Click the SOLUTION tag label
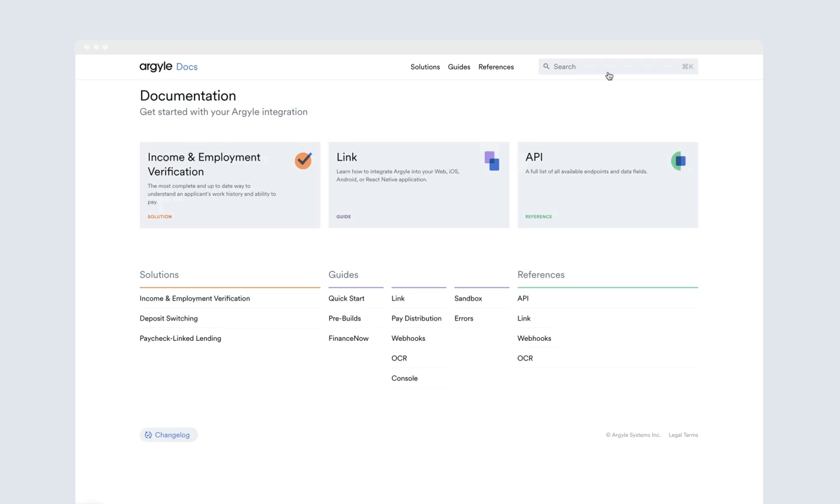Image resolution: width=840 pixels, height=504 pixels. pos(160,217)
